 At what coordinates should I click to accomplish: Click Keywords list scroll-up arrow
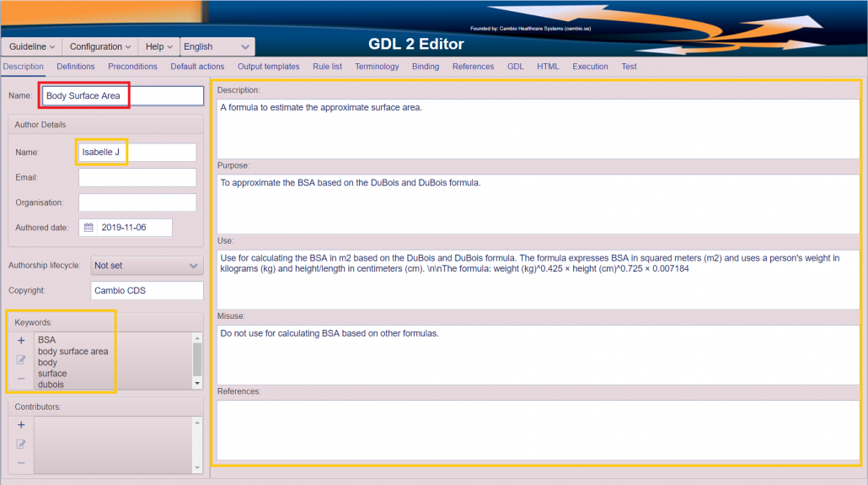coord(197,337)
